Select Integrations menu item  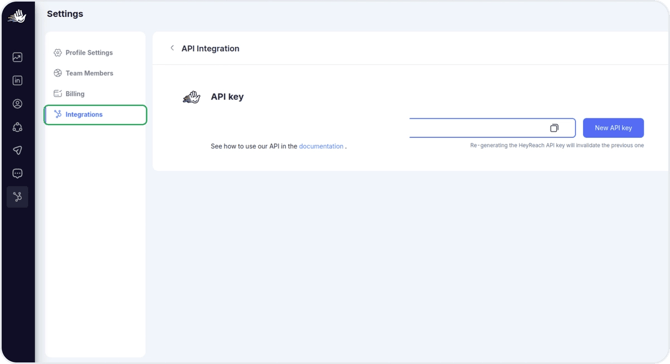click(x=95, y=114)
